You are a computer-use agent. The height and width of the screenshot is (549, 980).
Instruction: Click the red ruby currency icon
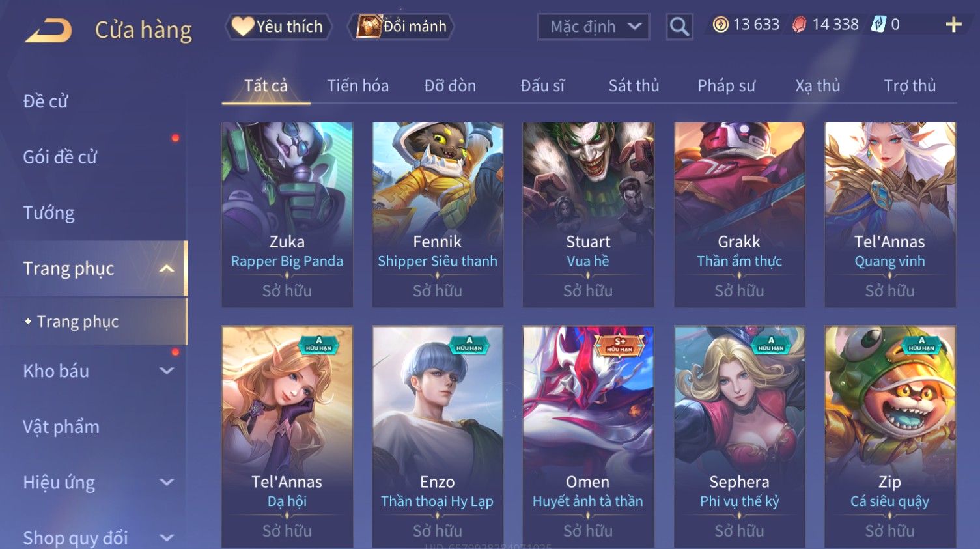pyautogui.click(x=799, y=25)
